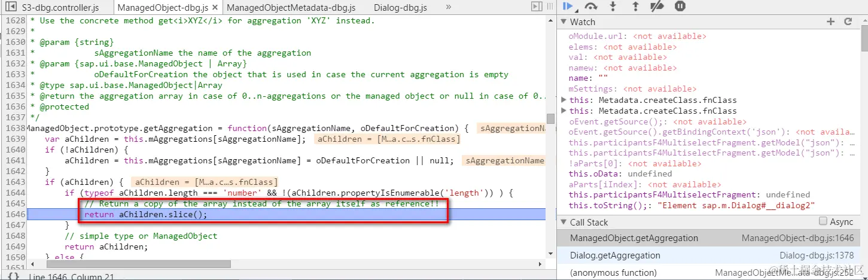The image size is (868, 280).
Task: Open the ManagedObject-dbg.js:1646 source link
Action: (x=797, y=238)
